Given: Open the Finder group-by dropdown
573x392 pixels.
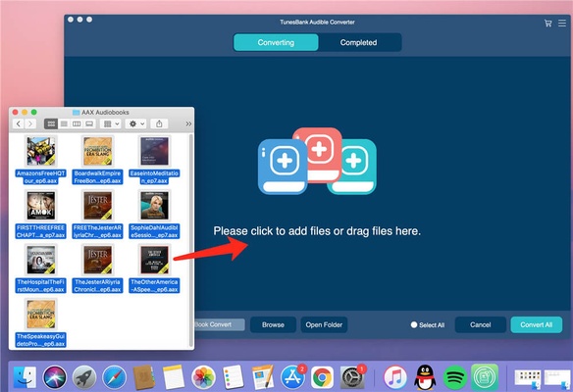Looking at the screenshot, I should click(111, 123).
